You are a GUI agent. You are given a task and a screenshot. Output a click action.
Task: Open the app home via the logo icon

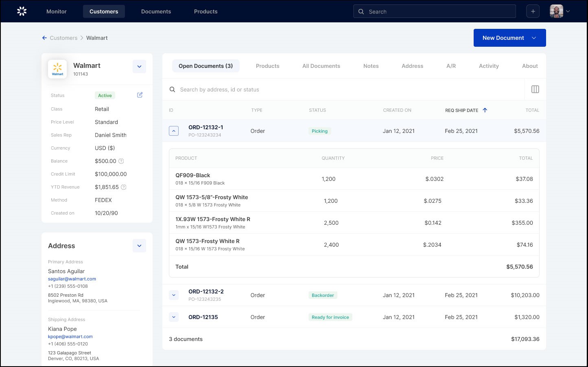click(21, 11)
